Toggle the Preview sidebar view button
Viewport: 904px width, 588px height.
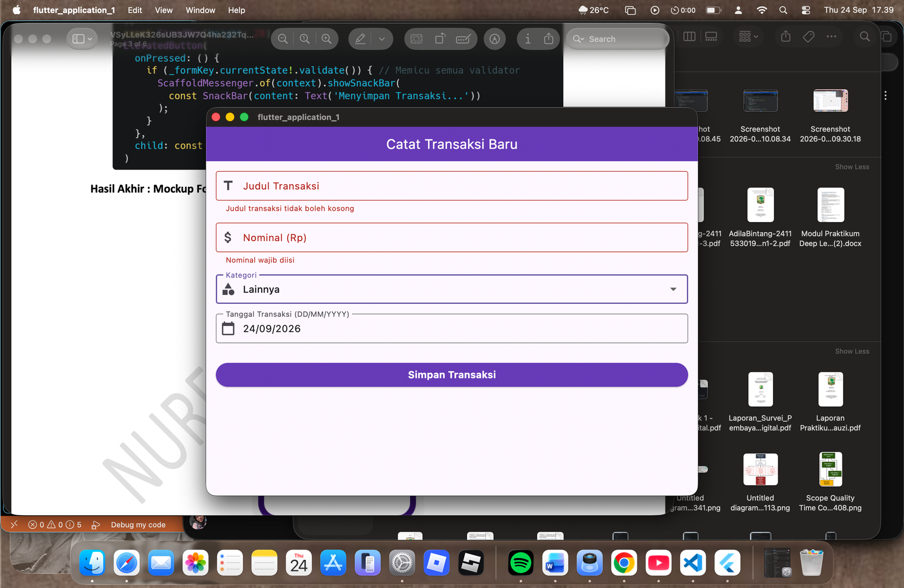(82, 39)
